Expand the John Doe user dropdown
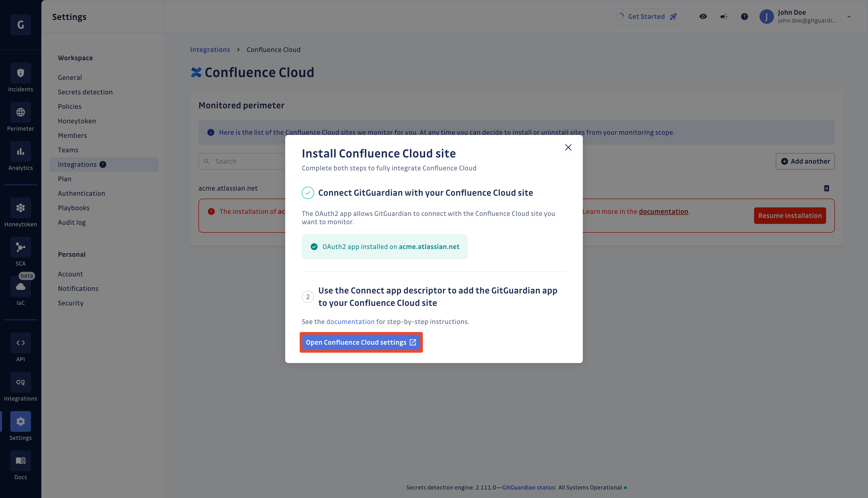 click(849, 16)
